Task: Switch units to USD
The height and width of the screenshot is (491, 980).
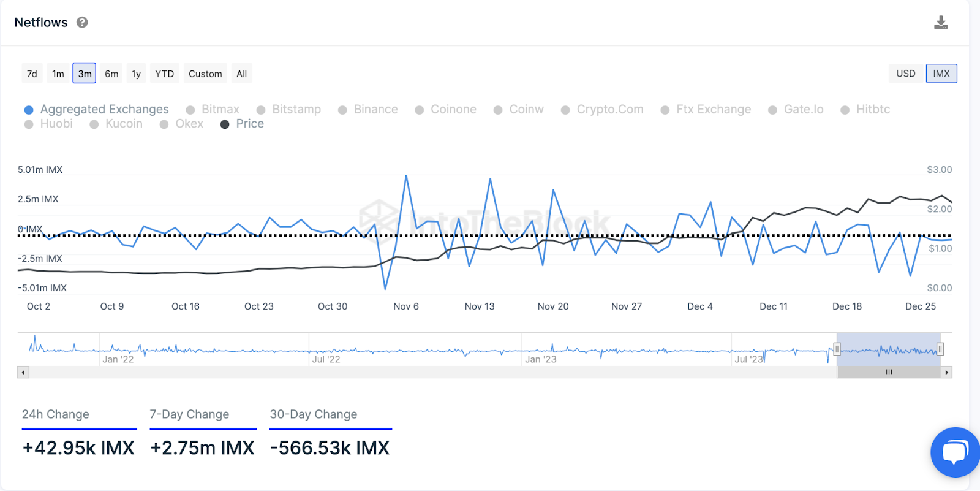Action: 905,74
